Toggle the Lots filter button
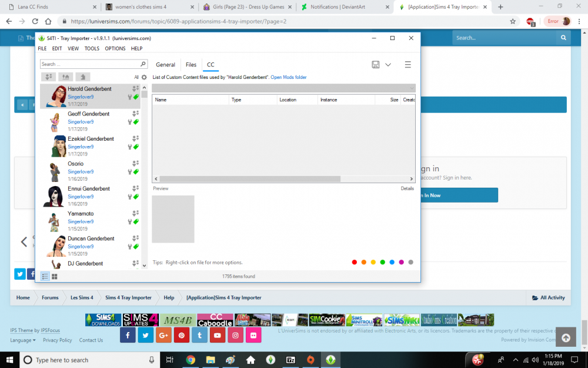 pyautogui.click(x=66, y=77)
